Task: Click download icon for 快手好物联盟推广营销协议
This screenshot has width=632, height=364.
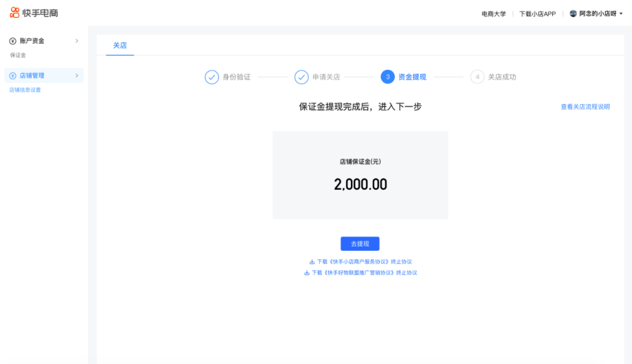Action: pyautogui.click(x=307, y=273)
